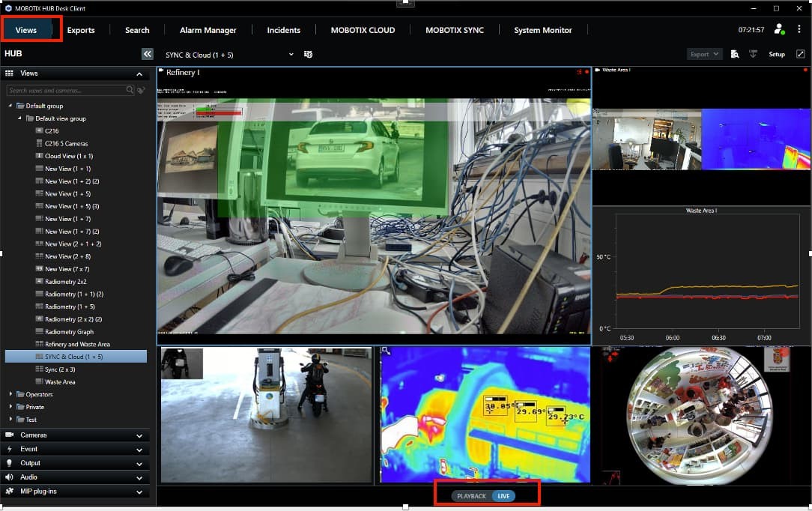Click the Views grid icon in the panel header

point(9,73)
